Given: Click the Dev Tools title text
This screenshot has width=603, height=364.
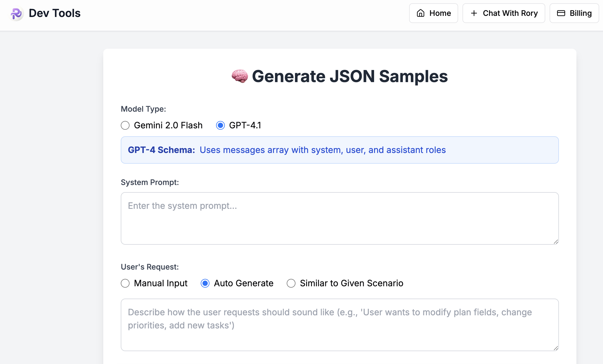Looking at the screenshot, I should (54, 13).
